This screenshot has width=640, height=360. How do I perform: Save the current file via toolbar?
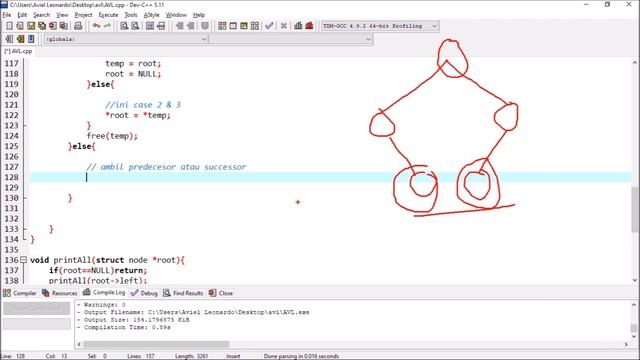pyautogui.click(x=31, y=26)
